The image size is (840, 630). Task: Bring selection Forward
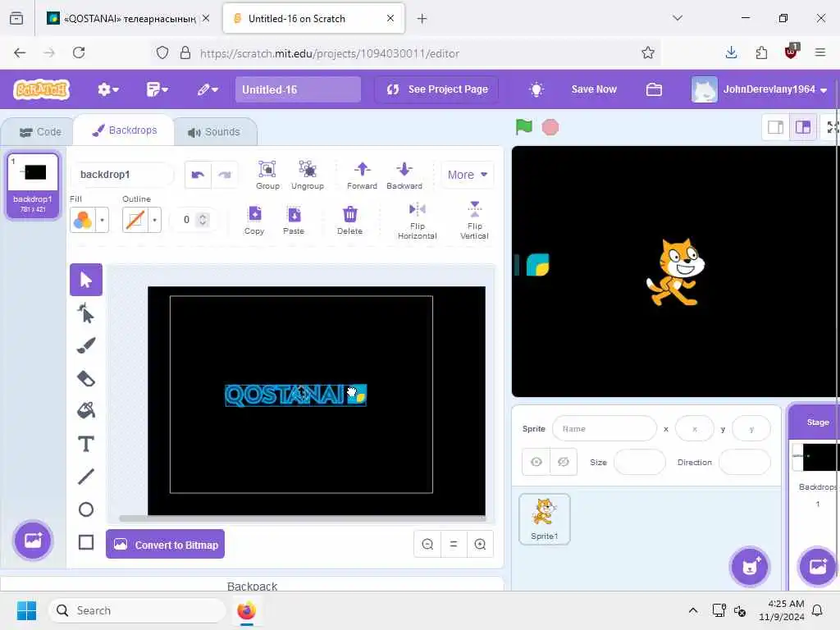pyautogui.click(x=362, y=175)
